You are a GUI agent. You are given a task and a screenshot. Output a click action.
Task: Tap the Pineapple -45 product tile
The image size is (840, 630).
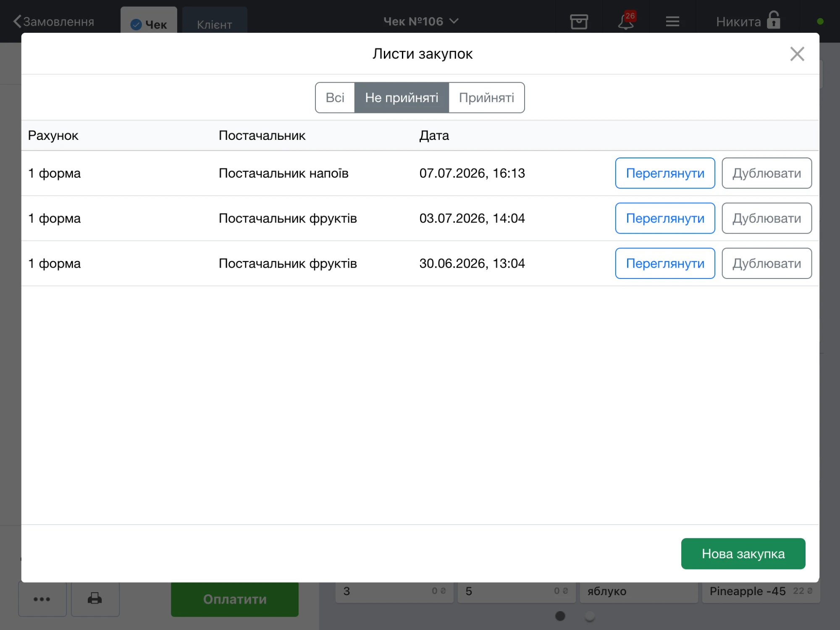click(761, 592)
